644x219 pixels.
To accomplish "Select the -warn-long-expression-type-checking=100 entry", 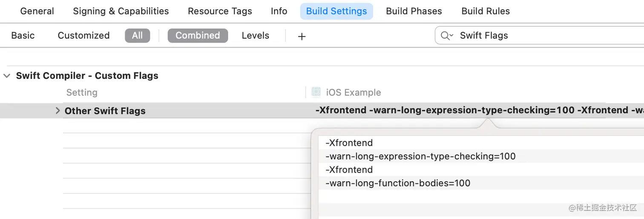I will click(x=420, y=156).
